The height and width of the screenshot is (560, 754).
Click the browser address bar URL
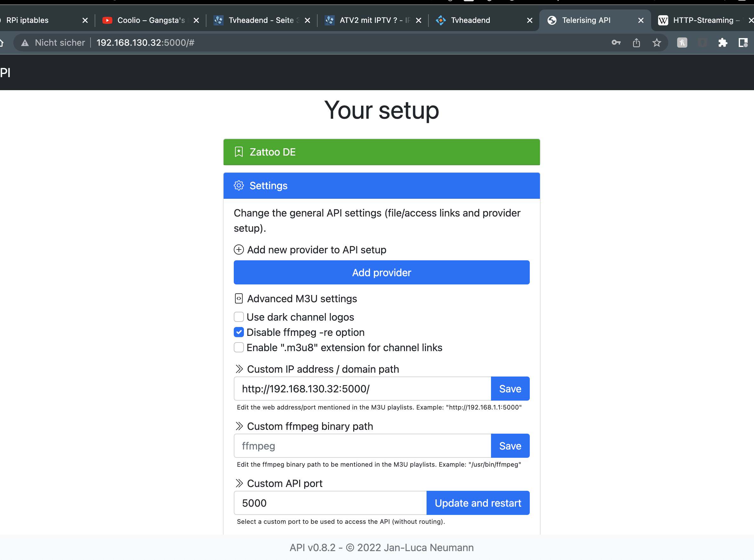(x=145, y=43)
